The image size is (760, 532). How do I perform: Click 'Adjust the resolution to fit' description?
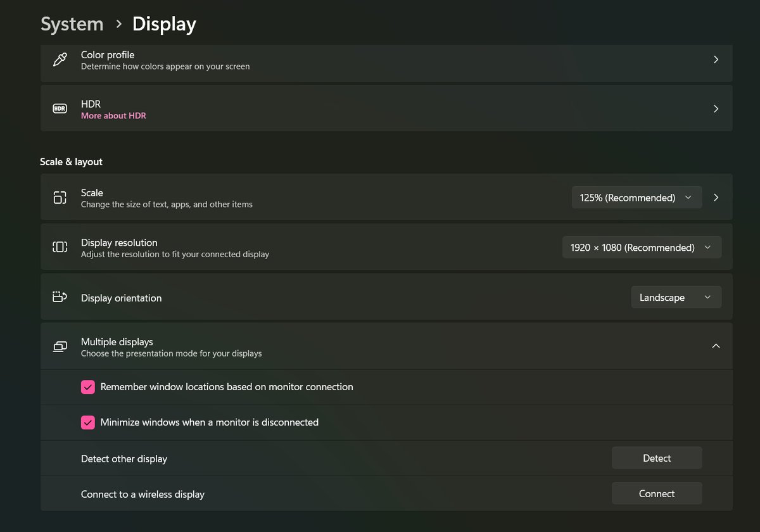[x=175, y=255]
